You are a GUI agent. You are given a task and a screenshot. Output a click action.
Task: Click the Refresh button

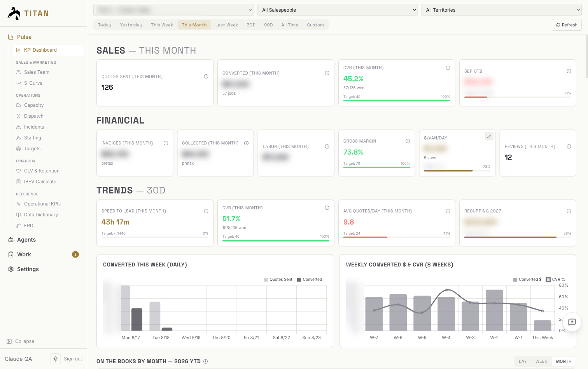[567, 25]
